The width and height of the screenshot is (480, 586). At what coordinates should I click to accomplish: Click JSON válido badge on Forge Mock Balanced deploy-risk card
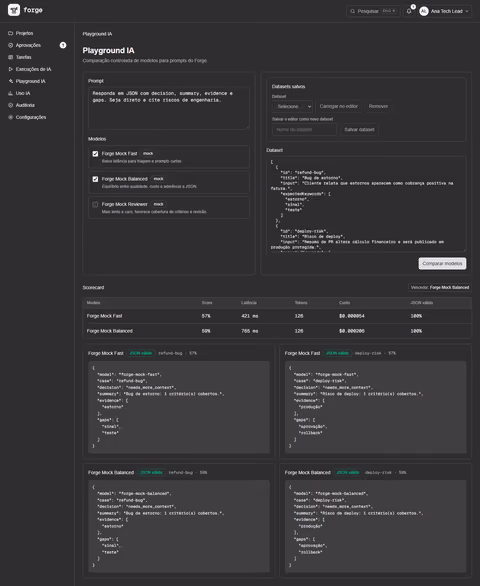pos(348,472)
